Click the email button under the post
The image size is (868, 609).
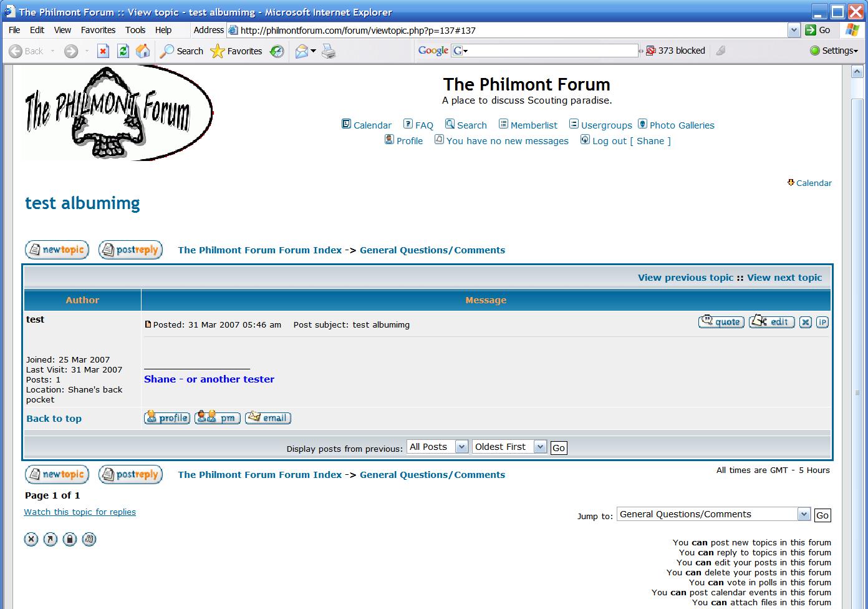(268, 418)
